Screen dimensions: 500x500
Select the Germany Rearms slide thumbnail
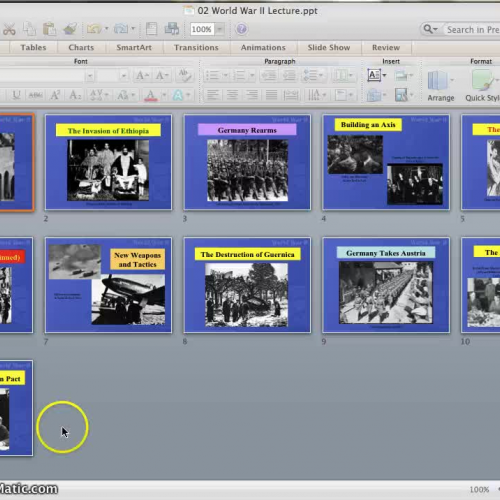(x=247, y=162)
